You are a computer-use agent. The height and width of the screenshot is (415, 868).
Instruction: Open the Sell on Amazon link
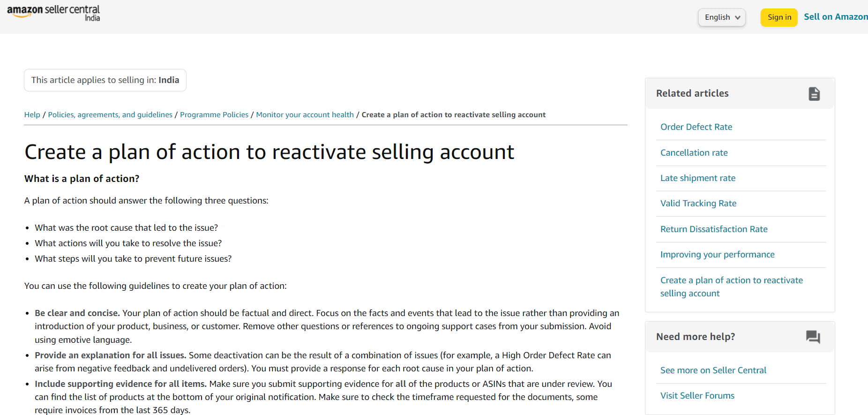[x=835, y=17]
